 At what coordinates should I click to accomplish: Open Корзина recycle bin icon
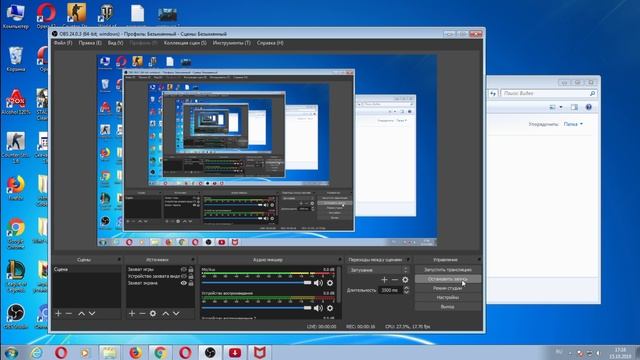[16, 59]
